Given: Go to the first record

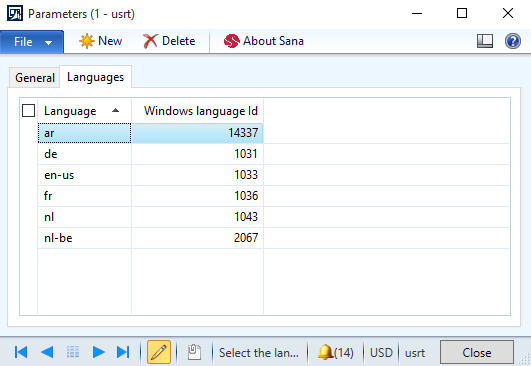Looking at the screenshot, I should [x=21, y=352].
